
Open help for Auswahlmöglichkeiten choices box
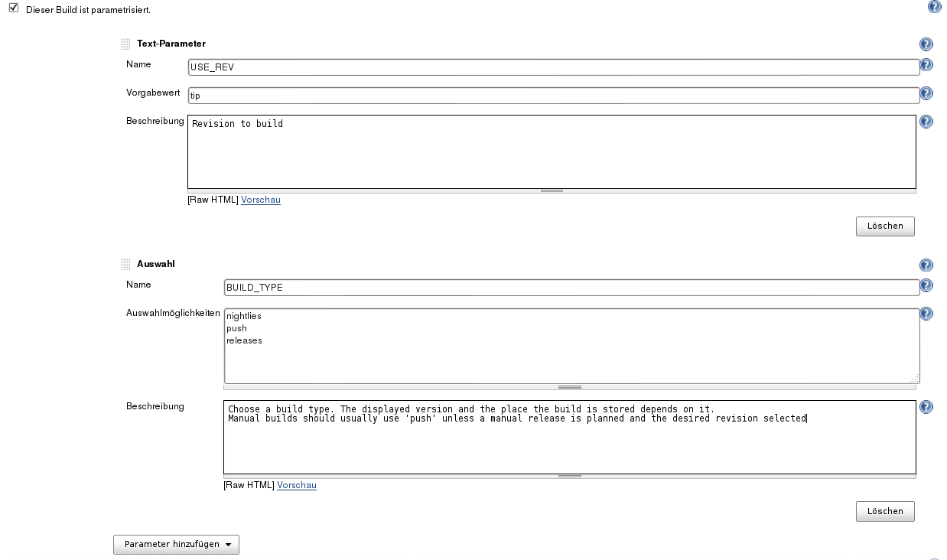[926, 314]
